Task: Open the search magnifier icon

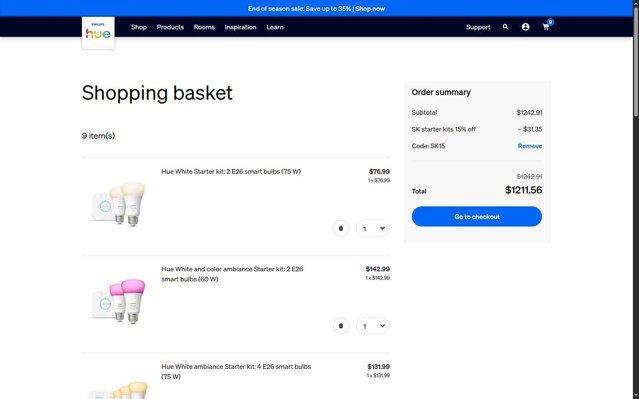Action: [505, 27]
